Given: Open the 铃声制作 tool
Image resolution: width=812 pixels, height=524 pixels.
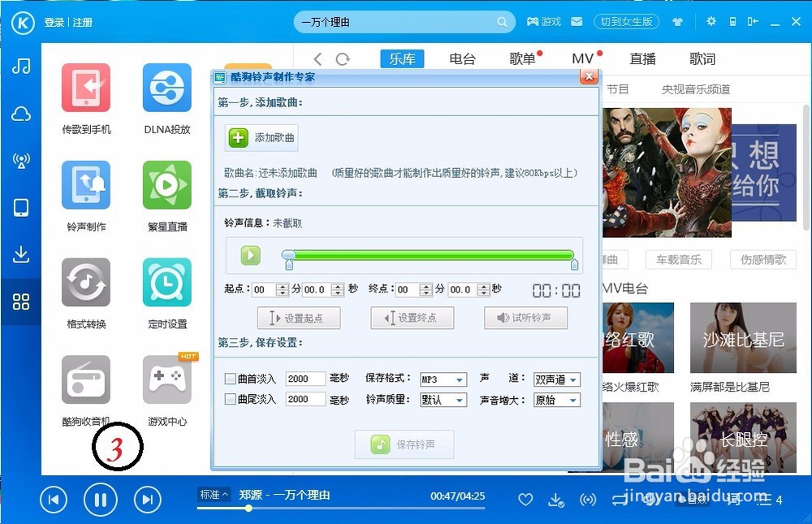Looking at the screenshot, I should click(86, 185).
